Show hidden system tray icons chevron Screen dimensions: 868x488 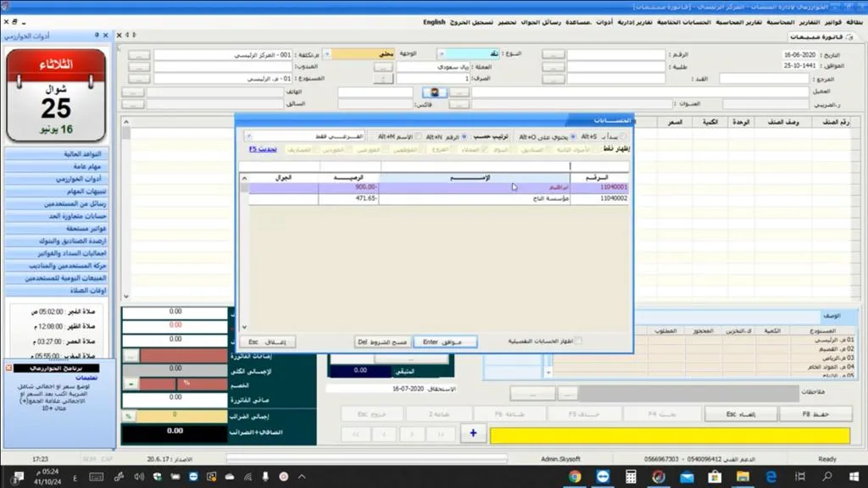[302, 476]
